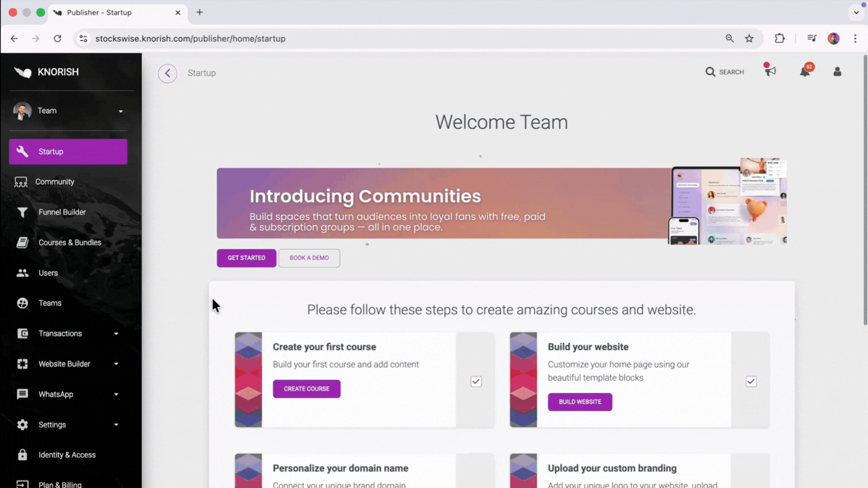The height and width of the screenshot is (488, 868).
Task: Open the browser extensions puzzle icon
Action: pos(779,38)
